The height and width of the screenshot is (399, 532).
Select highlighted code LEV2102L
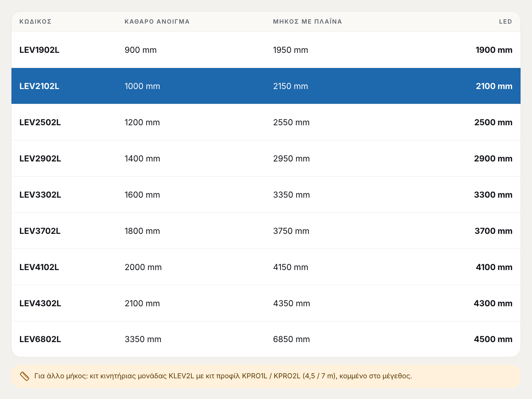(39, 86)
